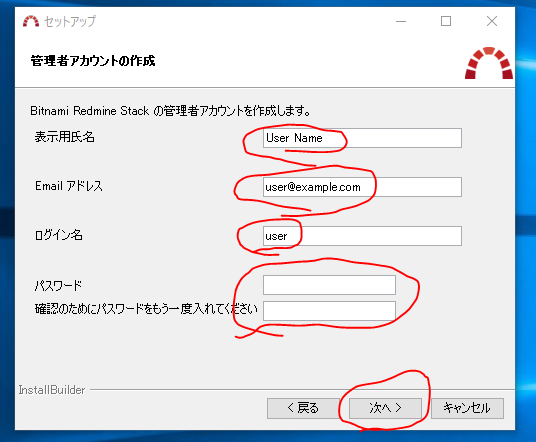Click the 管理者アカウントの作成 heading

click(93, 61)
